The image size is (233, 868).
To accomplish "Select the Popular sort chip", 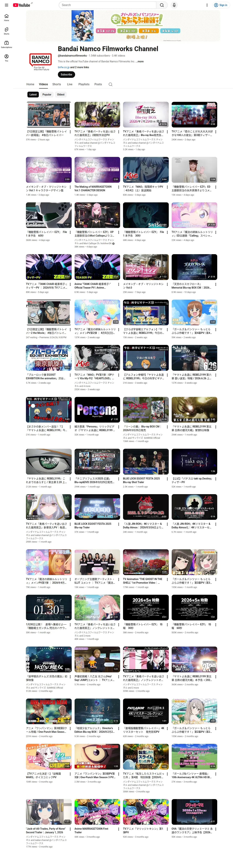I will click(47, 95).
